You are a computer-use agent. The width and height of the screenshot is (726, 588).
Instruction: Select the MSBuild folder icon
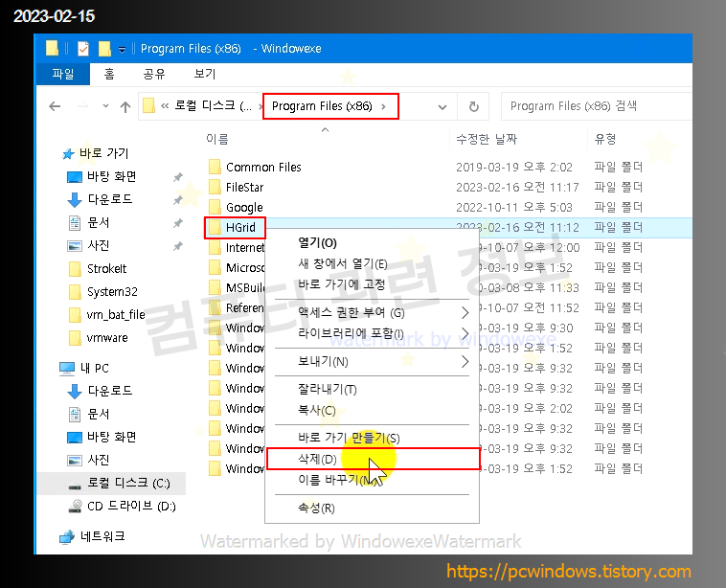pos(215,287)
